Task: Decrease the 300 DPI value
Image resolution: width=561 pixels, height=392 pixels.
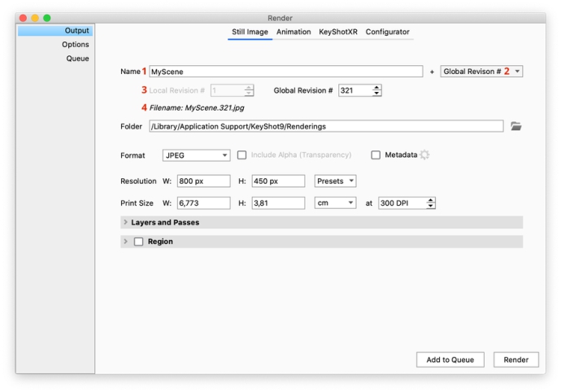Action: pyautogui.click(x=430, y=206)
